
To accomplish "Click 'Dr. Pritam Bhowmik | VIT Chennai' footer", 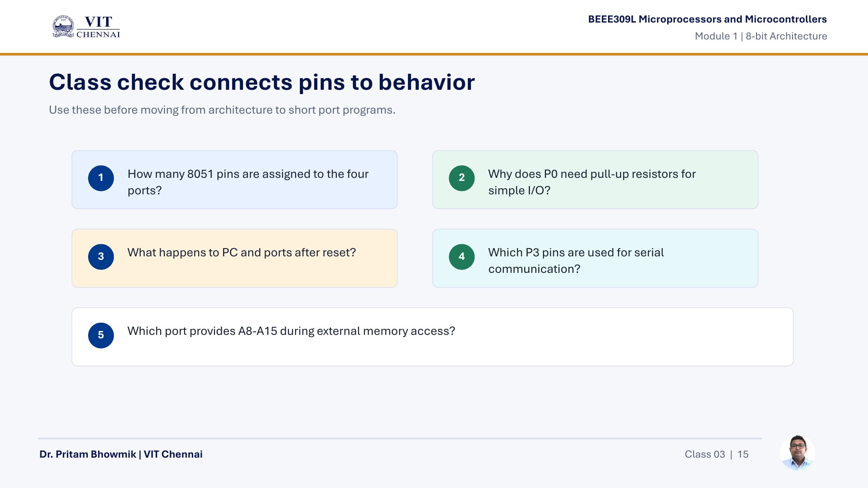I will pos(121,454).
